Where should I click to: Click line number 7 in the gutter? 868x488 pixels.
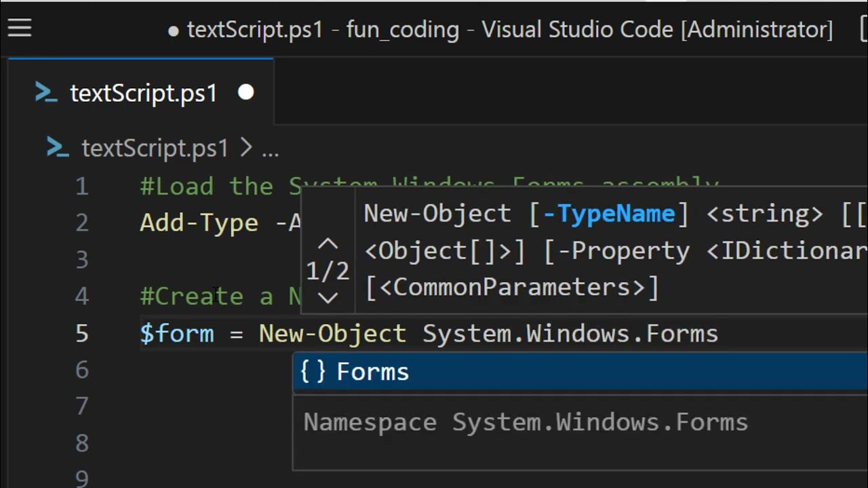(x=82, y=407)
